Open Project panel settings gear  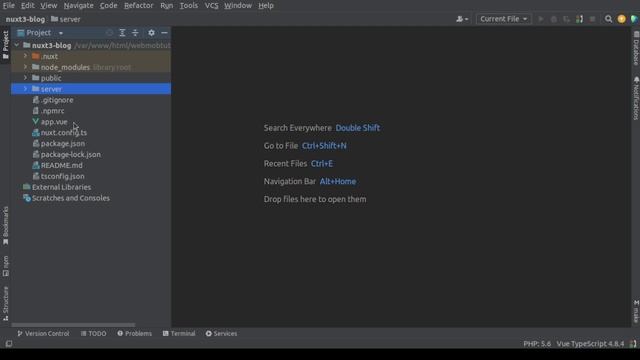pos(151,33)
